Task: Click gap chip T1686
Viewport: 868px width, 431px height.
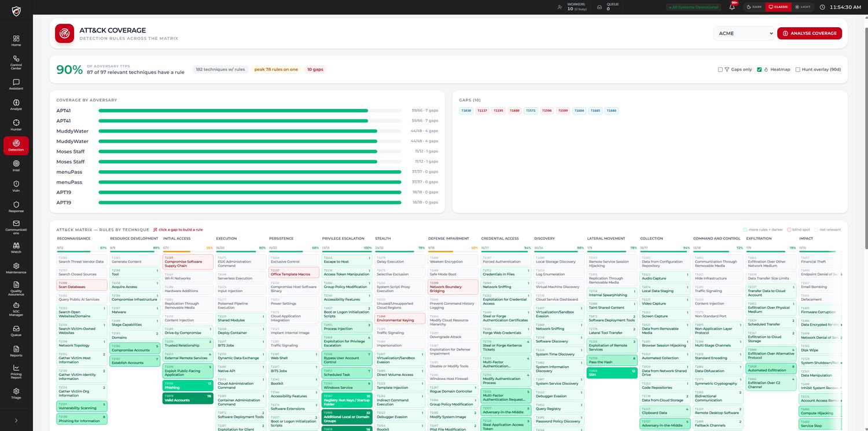Action: tap(612, 110)
